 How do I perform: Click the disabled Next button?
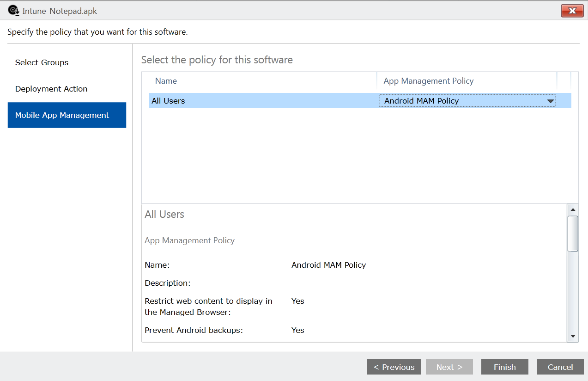coord(449,367)
